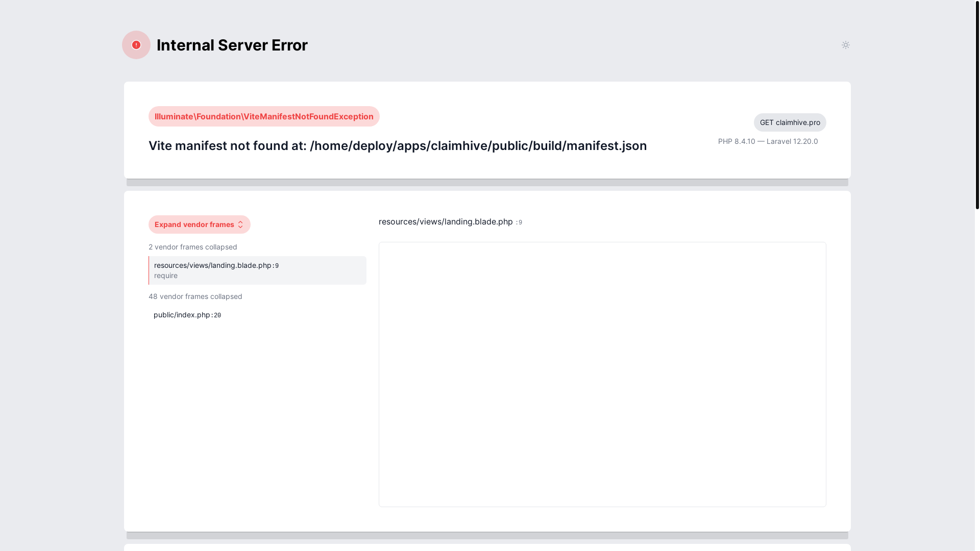Click the red error alert icon
980x551 pixels.
tap(136, 45)
